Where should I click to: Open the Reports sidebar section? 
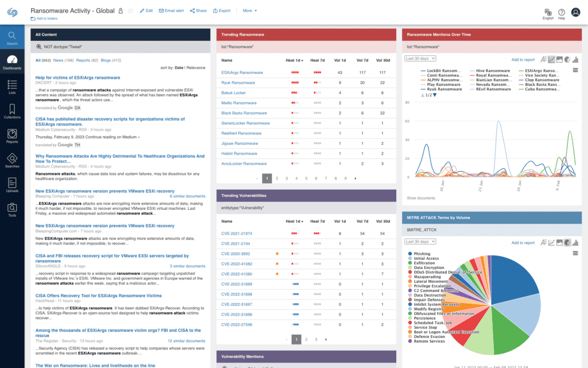(x=12, y=136)
